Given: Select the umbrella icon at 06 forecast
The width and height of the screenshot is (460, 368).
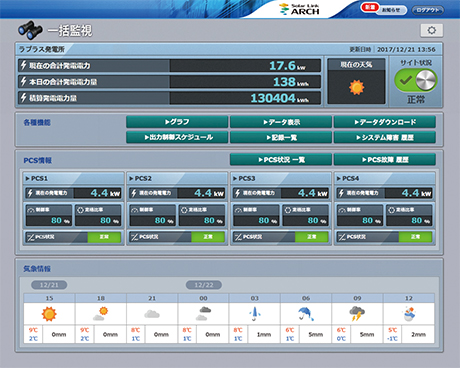Looking at the screenshot, I should tap(306, 314).
